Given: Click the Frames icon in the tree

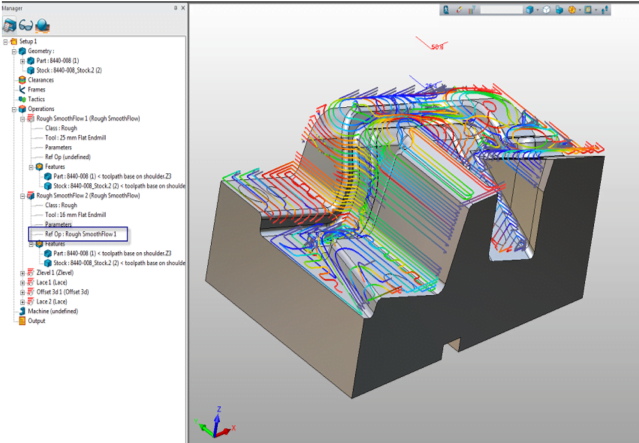Looking at the screenshot, I should click(x=20, y=90).
